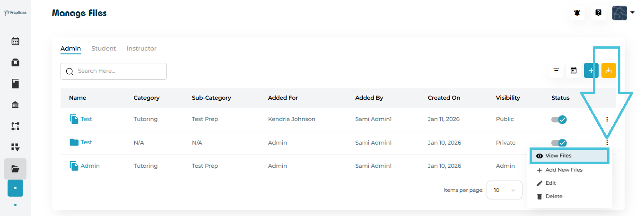
Task: Click the Search Here input field
Action: coord(118,71)
